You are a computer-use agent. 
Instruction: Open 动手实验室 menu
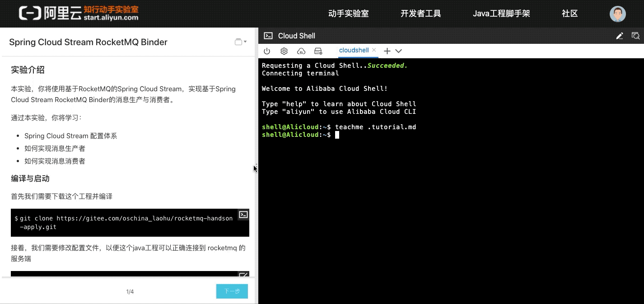pyautogui.click(x=349, y=14)
